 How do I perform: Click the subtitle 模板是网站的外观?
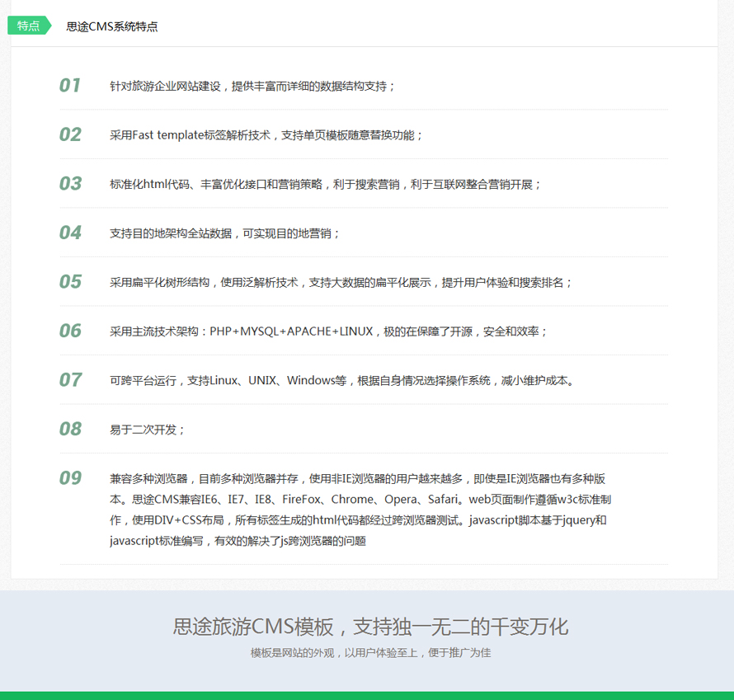pos(371,653)
